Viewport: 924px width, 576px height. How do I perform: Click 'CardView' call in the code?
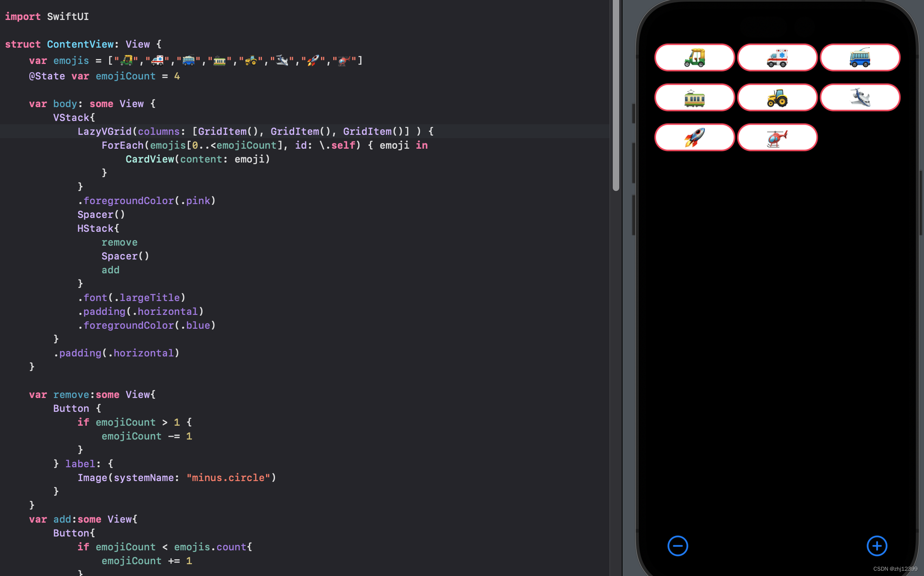coord(150,159)
